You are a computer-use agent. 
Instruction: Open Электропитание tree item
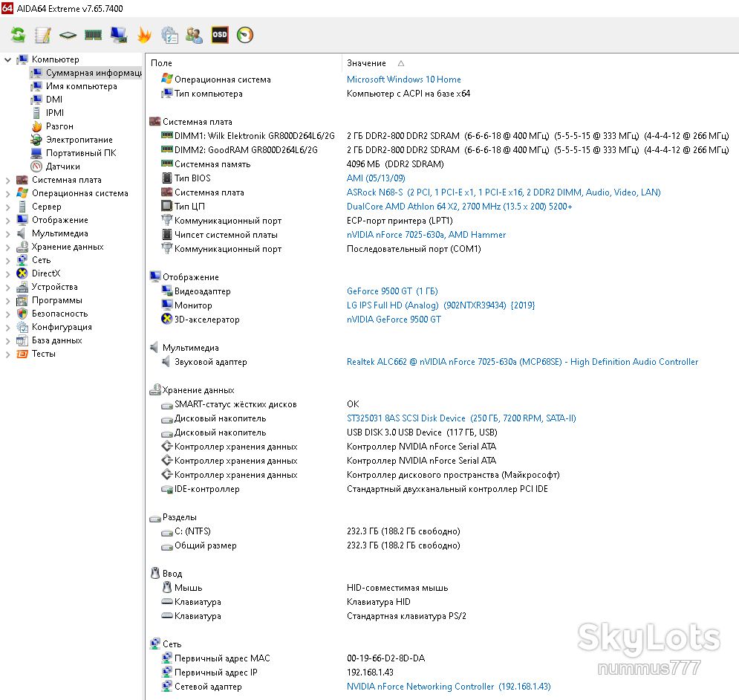click(x=79, y=140)
